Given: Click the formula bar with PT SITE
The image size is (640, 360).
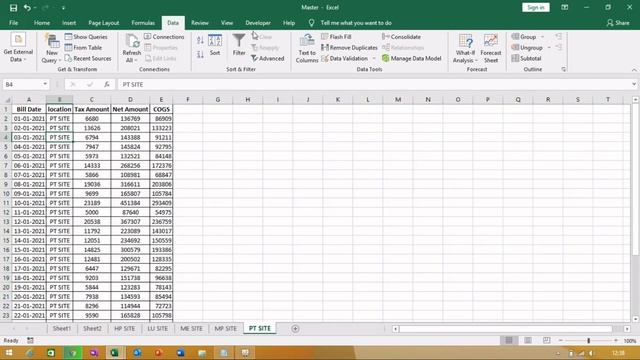Looking at the screenshot, I should tap(373, 84).
